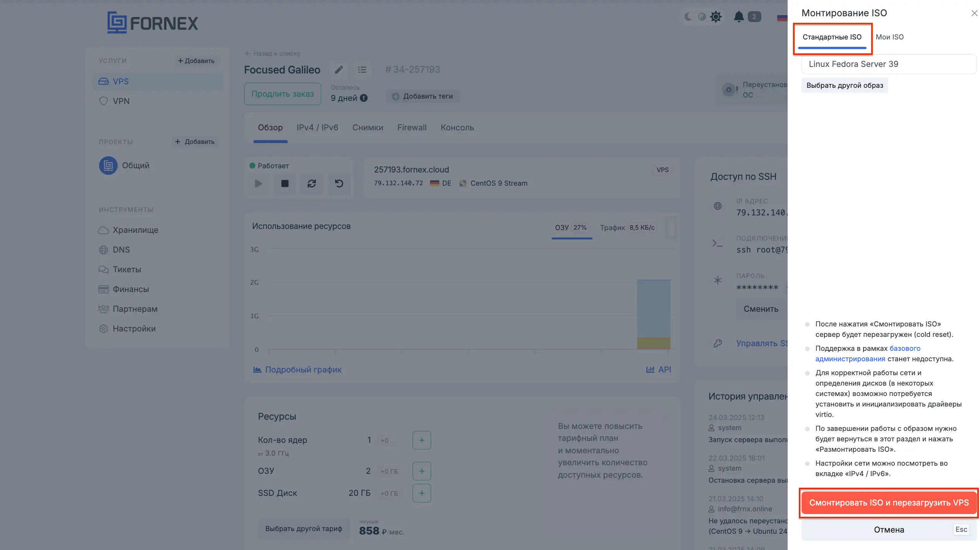Close the Монтирование ISO panel
The height and width of the screenshot is (550, 980).
pos(974,13)
